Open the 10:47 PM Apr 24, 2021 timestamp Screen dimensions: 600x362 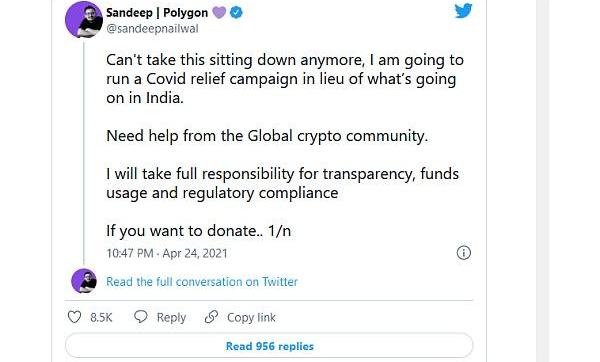point(167,253)
